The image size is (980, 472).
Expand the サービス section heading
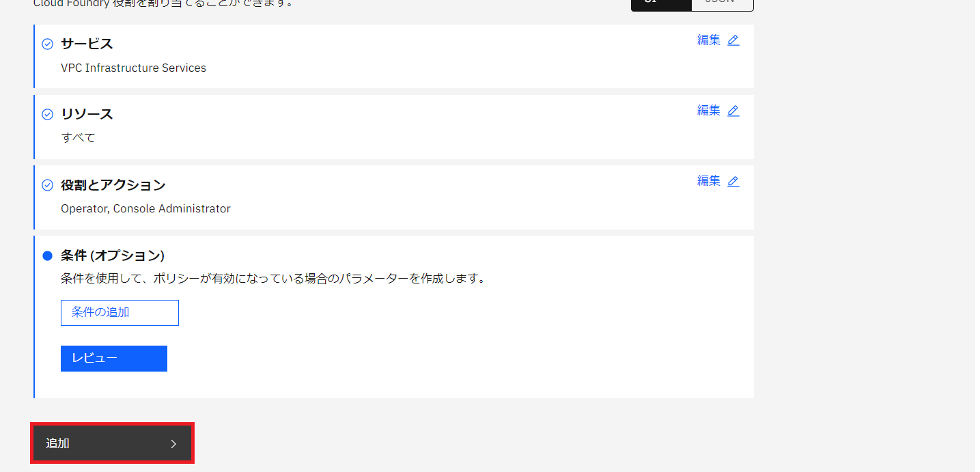[x=87, y=44]
